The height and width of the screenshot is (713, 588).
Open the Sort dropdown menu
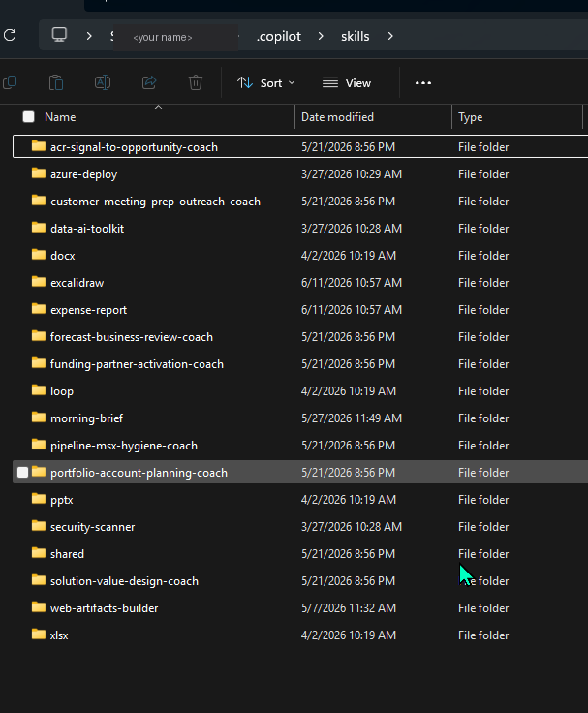[266, 83]
